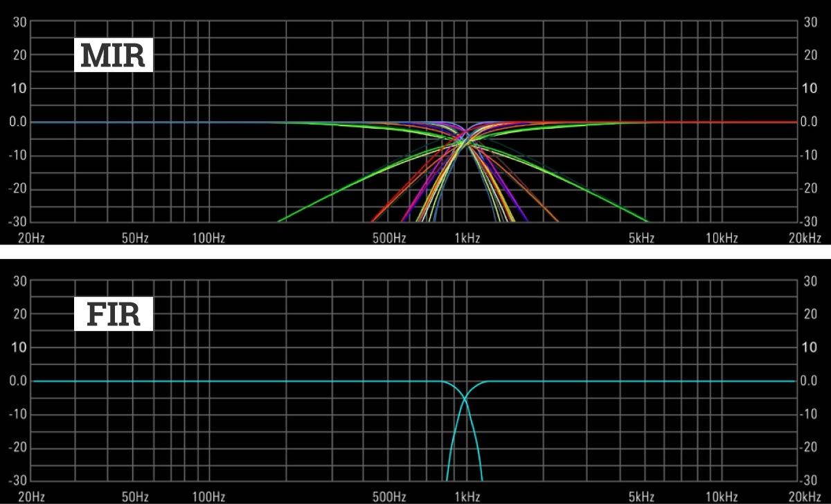Click the 1kHz label under the MIR graph
This screenshot has width=831, height=504.
pyautogui.click(x=467, y=239)
